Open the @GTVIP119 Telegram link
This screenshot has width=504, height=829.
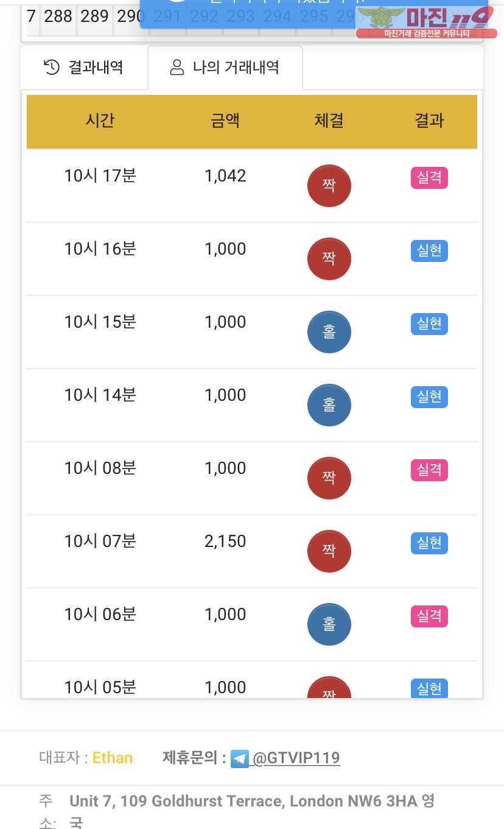coord(296,758)
